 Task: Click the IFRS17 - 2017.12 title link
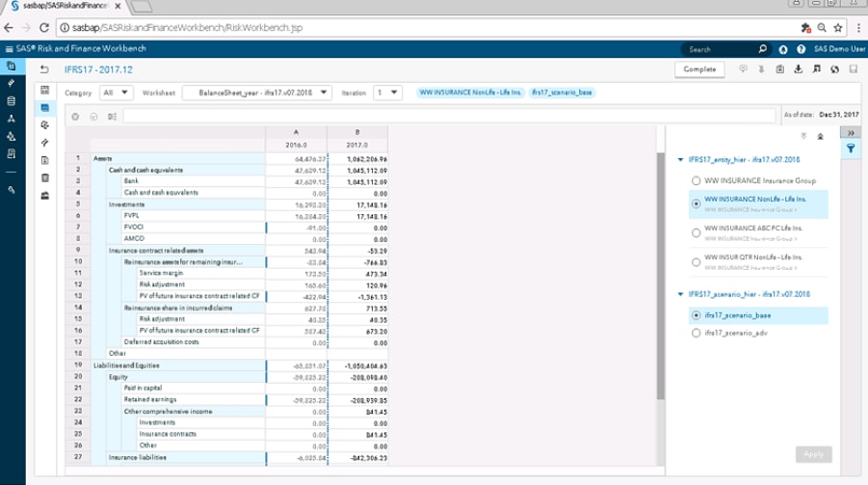(x=98, y=69)
